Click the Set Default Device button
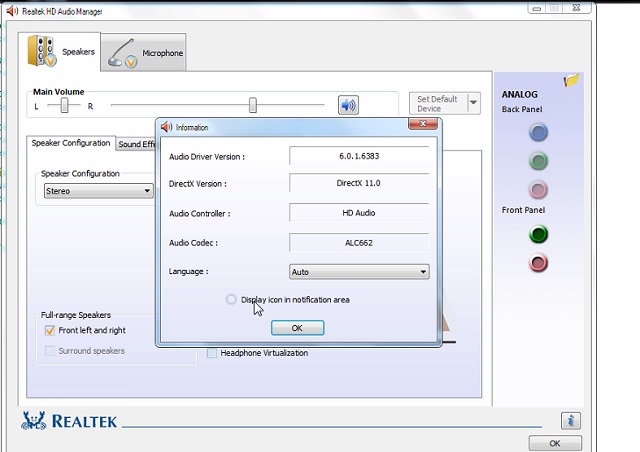The height and width of the screenshot is (452, 640). [438, 104]
